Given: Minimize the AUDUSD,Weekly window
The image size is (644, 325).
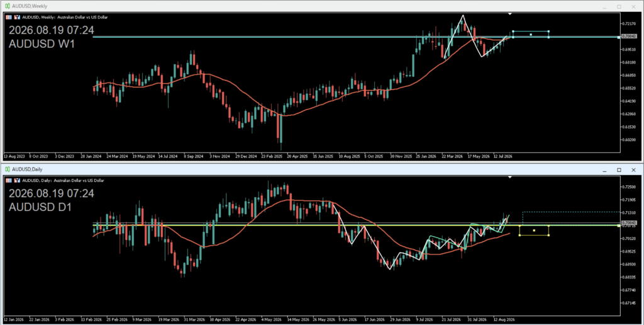Looking at the screenshot, I should pos(604,7).
